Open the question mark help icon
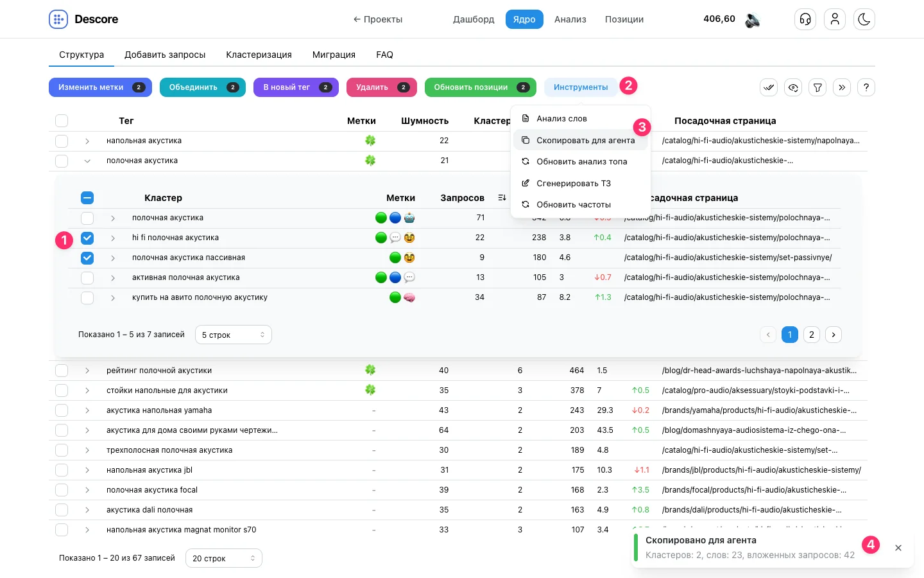924x578 pixels. pos(866,87)
